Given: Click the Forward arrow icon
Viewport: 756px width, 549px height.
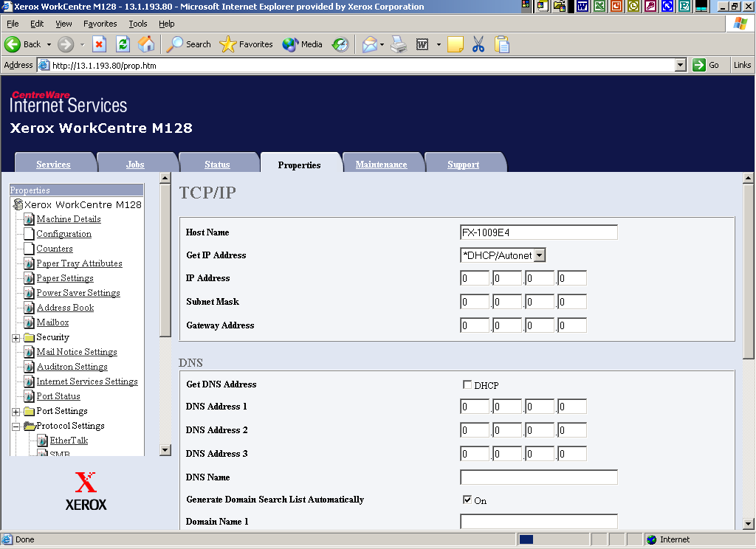Looking at the screenshot, I should click(x=66, y=44).
